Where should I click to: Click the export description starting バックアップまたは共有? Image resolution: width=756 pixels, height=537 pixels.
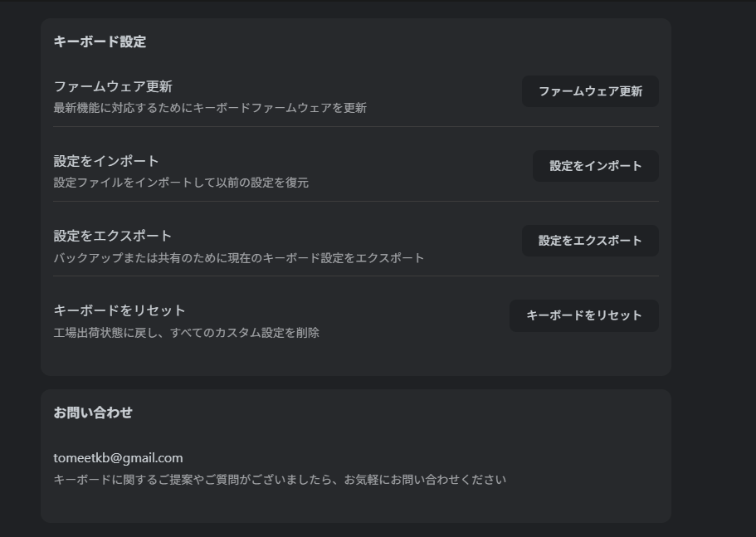(x=239, y=258)
